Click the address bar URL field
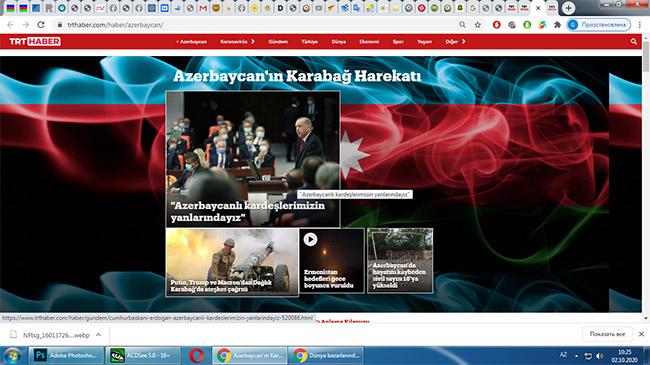This screenshot has width=650, height=365. (x=257, y=25)
